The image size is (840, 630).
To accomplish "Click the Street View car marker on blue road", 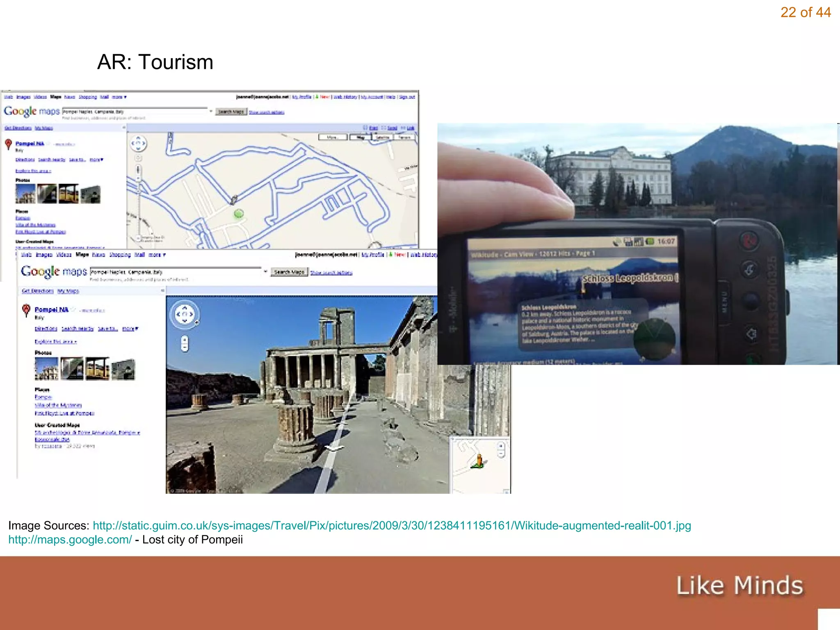I will 233,200.
